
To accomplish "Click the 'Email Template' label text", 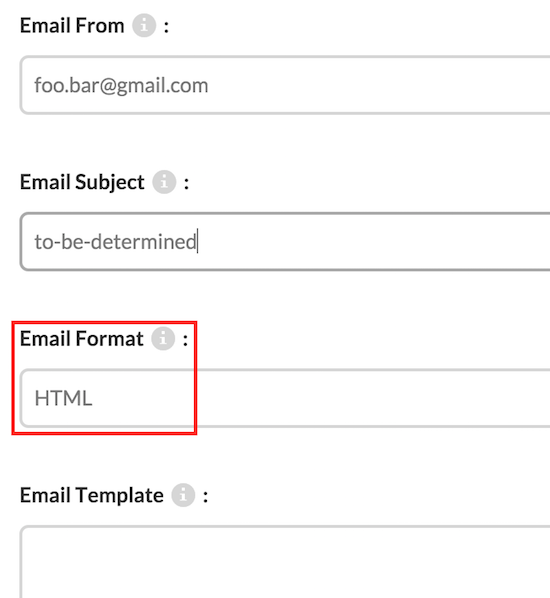I will click(92, 496).
